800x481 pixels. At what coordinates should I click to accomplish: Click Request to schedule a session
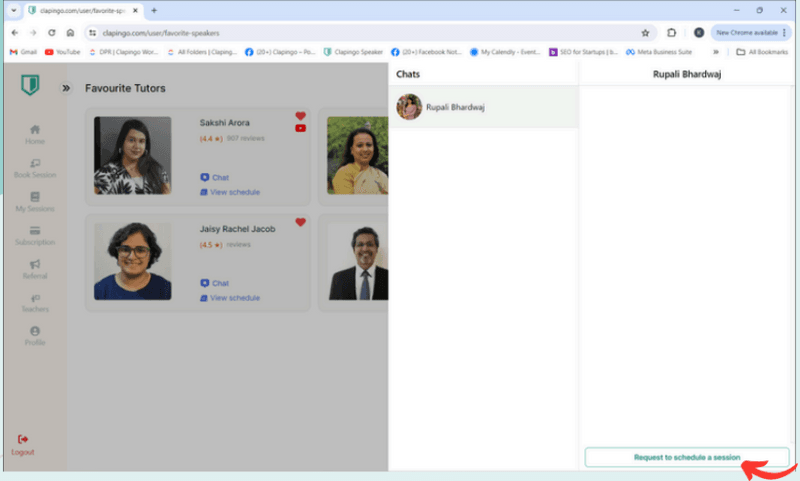coord(686,457)
